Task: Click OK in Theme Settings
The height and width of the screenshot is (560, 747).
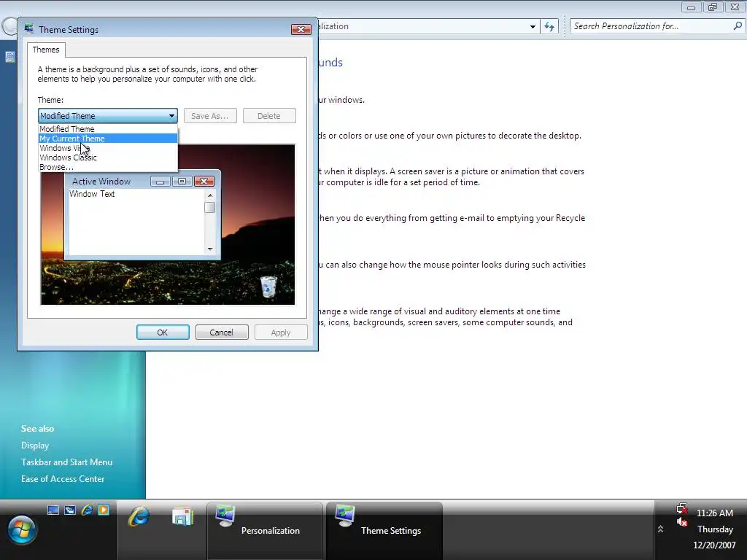Action: (x=163, y=332)
